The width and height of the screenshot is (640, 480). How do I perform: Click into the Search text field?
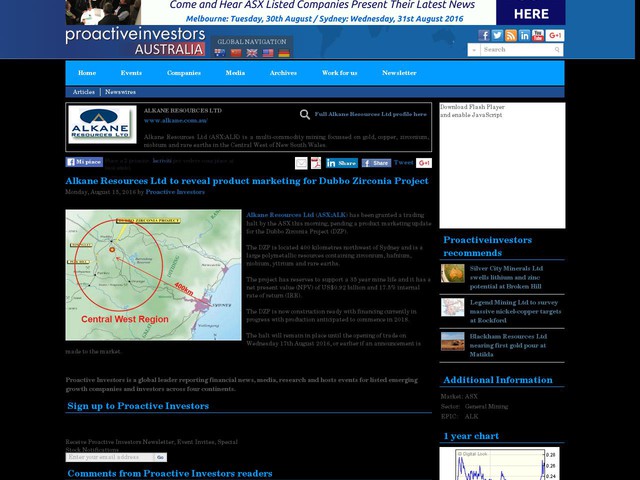point(517,50)
